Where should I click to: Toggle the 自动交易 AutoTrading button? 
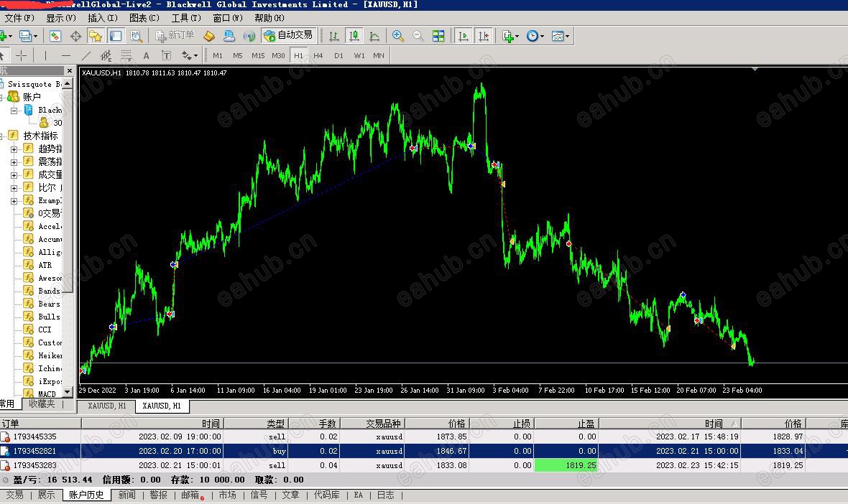pos(289,36)
